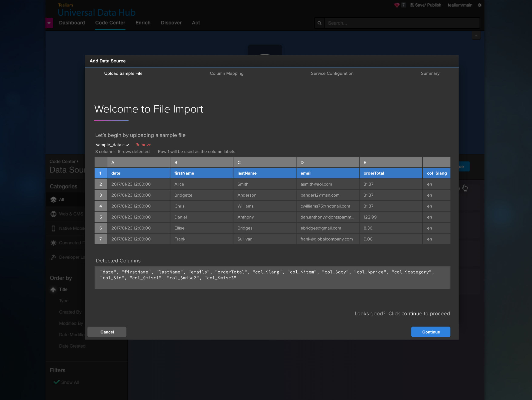Select the email column header cell

coord(327,173)
